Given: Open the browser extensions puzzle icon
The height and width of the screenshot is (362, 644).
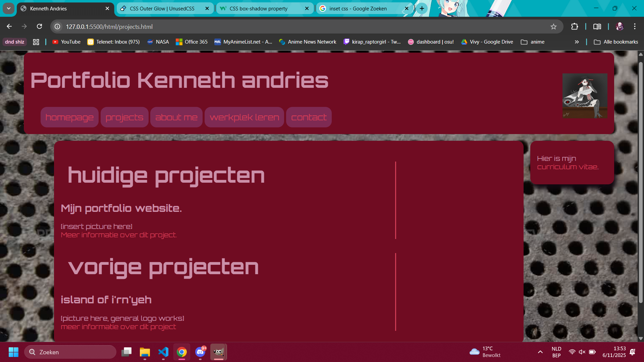Looking at the screenshot, I should (x=575, y=26).
